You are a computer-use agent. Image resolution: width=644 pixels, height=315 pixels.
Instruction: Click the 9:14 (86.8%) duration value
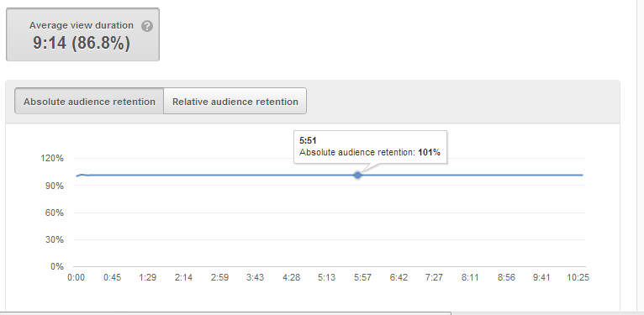pos(82,43)
